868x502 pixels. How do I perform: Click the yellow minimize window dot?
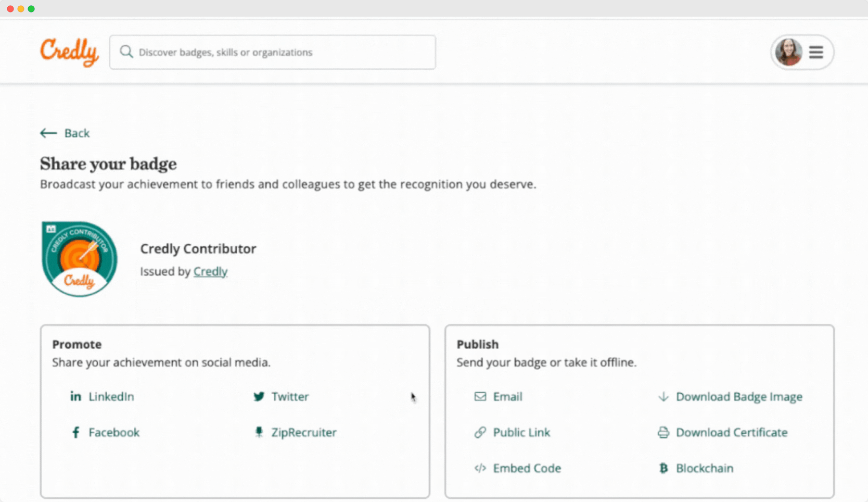point(21,9)
